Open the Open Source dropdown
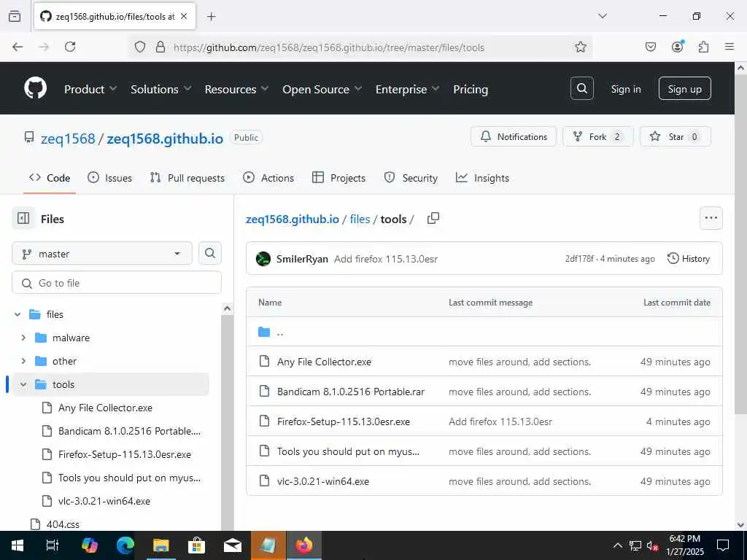Viewport: 747px width, 560px height. tap(322, 89)
